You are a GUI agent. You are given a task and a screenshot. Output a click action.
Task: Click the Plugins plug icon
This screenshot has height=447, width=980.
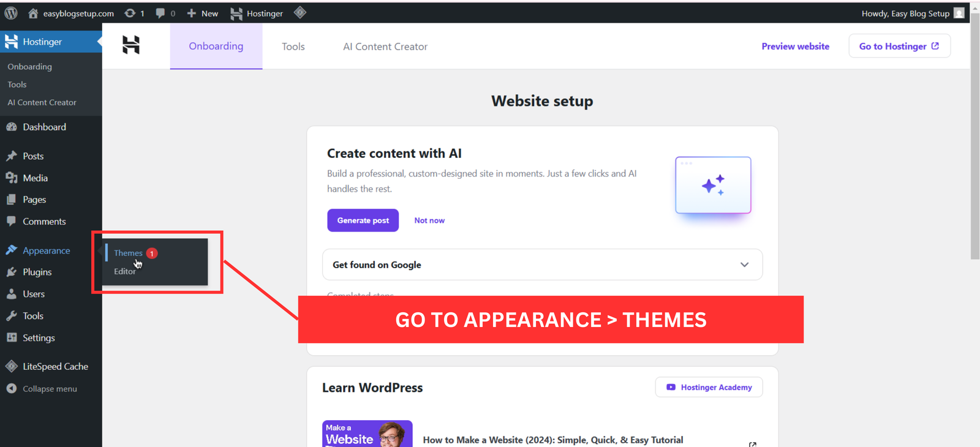[11, 272]
